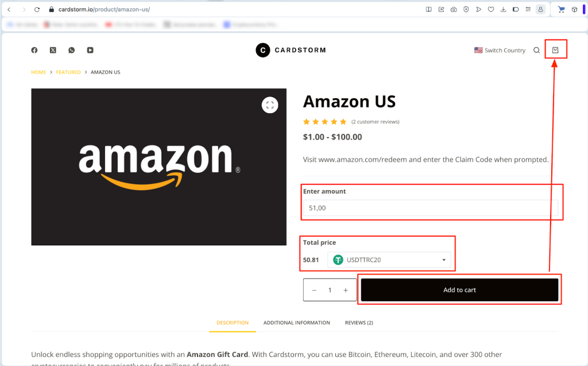
Task: Open the YouTube channel icon
Action: pos(90,50)
